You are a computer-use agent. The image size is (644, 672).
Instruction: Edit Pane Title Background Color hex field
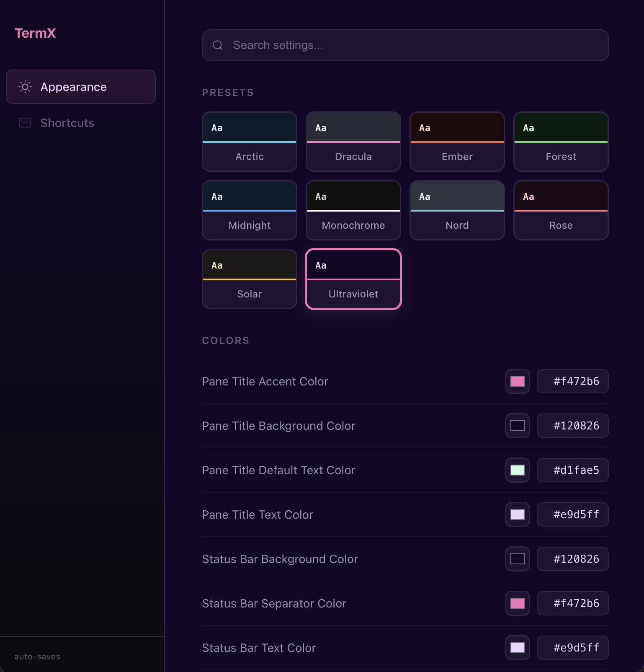click(x=573, y=426)
